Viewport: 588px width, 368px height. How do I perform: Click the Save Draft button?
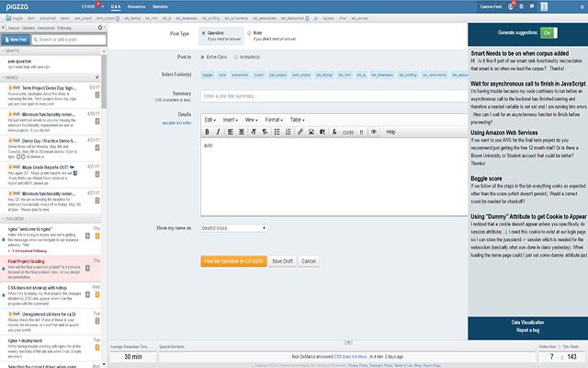pyautogui.click(x=282, y=261)
